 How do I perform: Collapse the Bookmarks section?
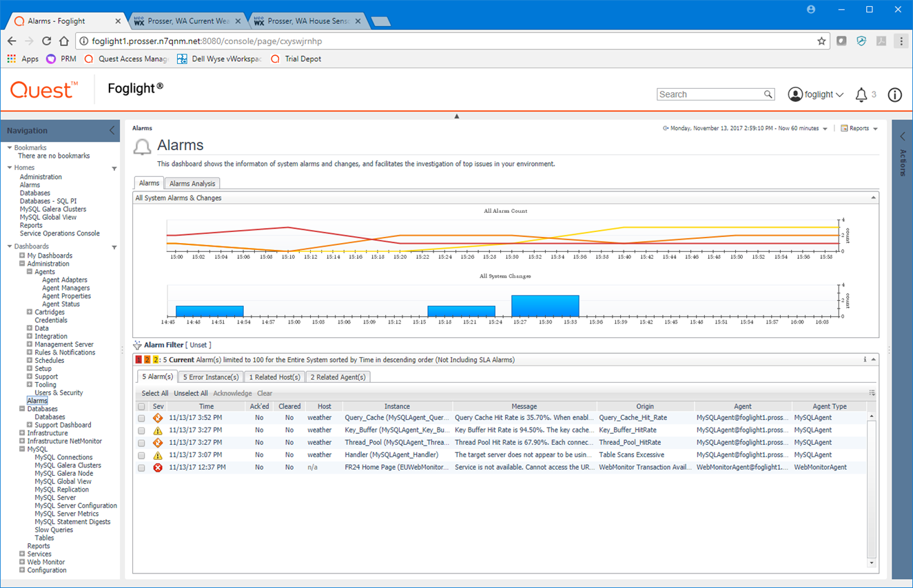click(x=10, y=148)
